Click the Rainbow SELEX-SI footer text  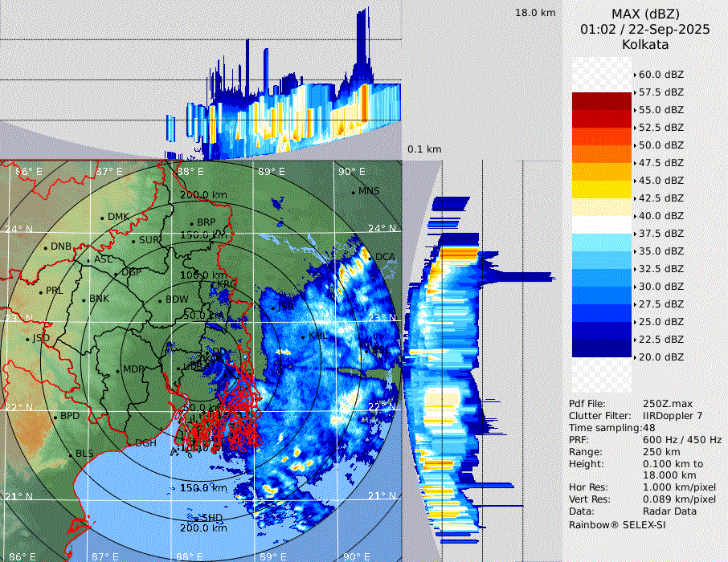pyautogui.click(x=617, y=524)
